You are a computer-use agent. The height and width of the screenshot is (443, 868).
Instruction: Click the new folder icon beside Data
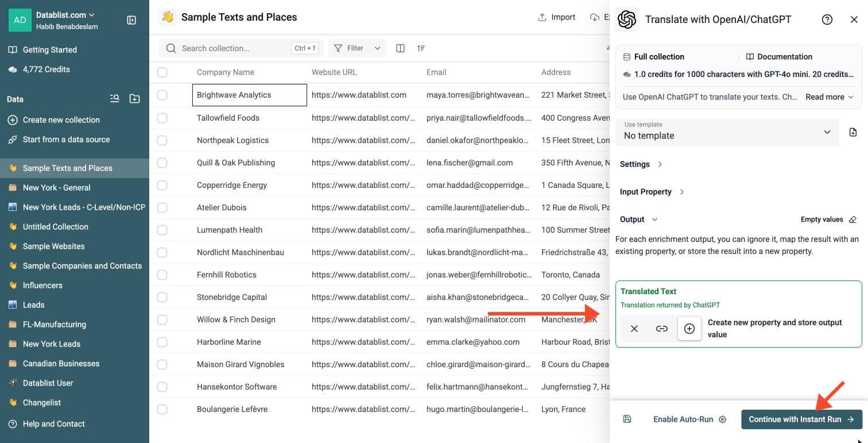tap(134, 99)
